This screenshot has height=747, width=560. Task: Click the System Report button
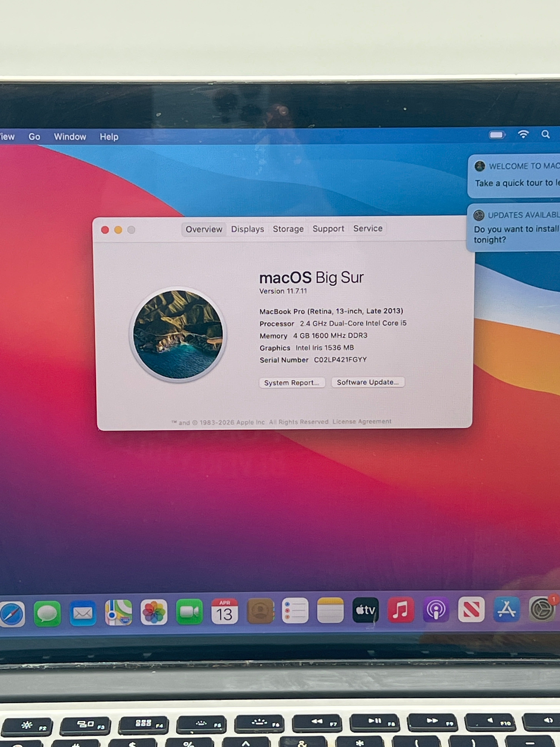[292, 383]
